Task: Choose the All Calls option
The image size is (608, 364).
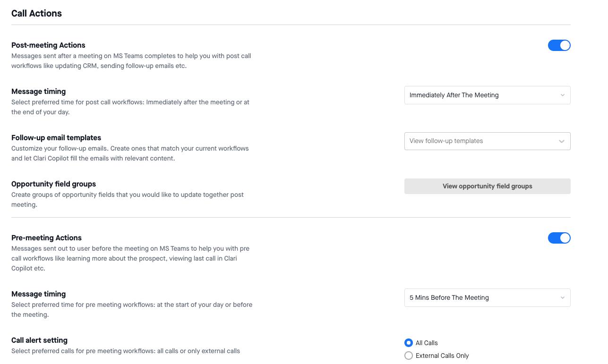Action: coord(408,343)
